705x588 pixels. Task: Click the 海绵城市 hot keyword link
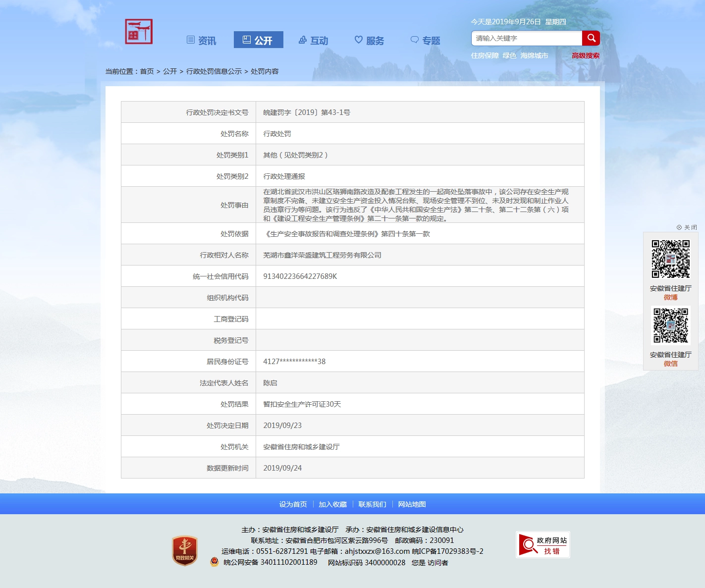pyautogui.click(x=534, y=55)
